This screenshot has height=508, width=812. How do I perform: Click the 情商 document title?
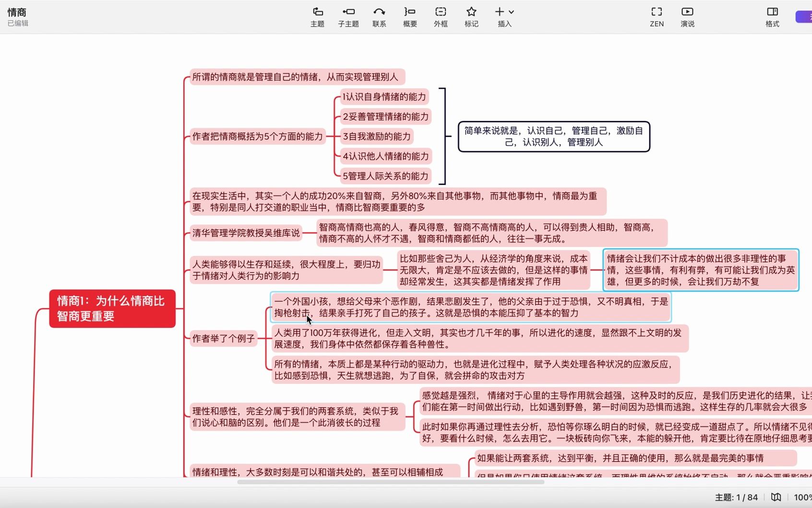click(x=17, y=12)
